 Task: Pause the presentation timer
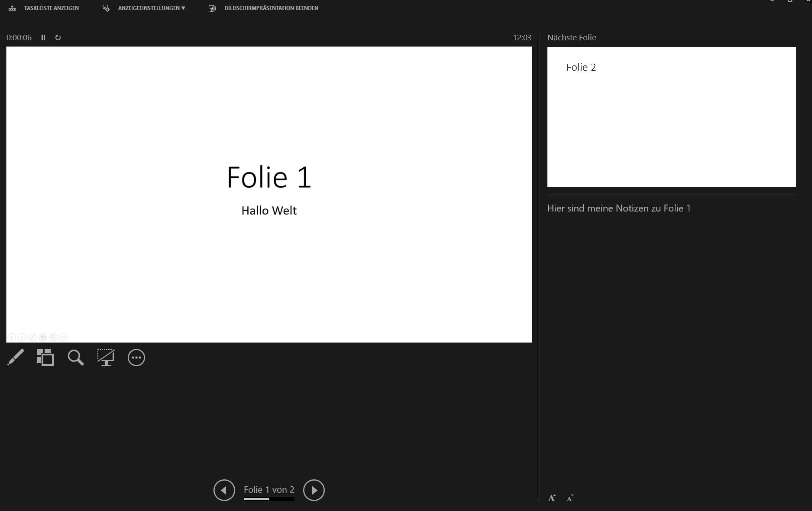[43, 38]
